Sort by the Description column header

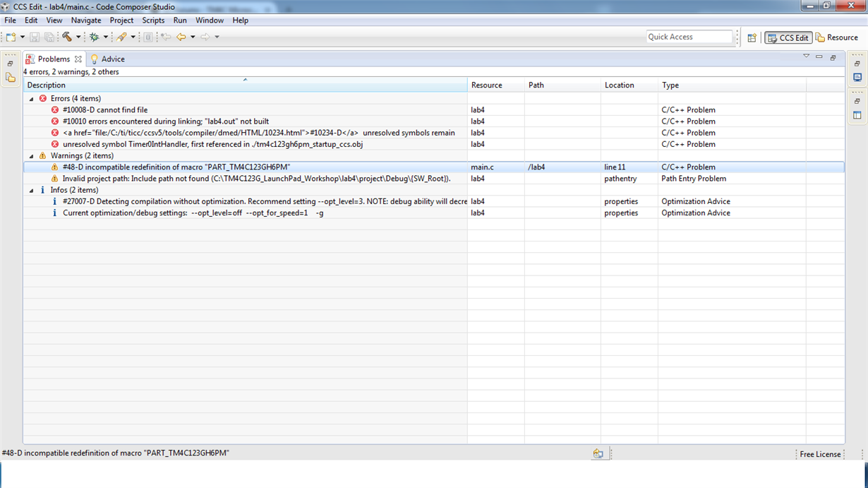click(245, 85)
